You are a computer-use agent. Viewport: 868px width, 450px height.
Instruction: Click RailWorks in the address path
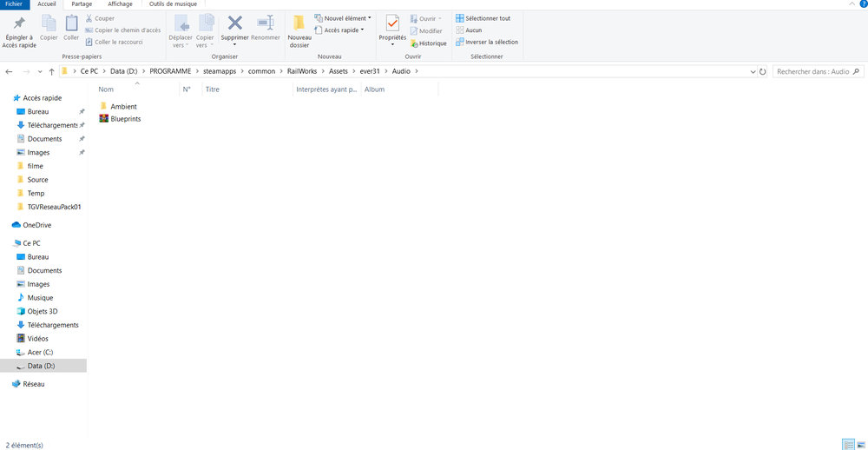point(301,71)
